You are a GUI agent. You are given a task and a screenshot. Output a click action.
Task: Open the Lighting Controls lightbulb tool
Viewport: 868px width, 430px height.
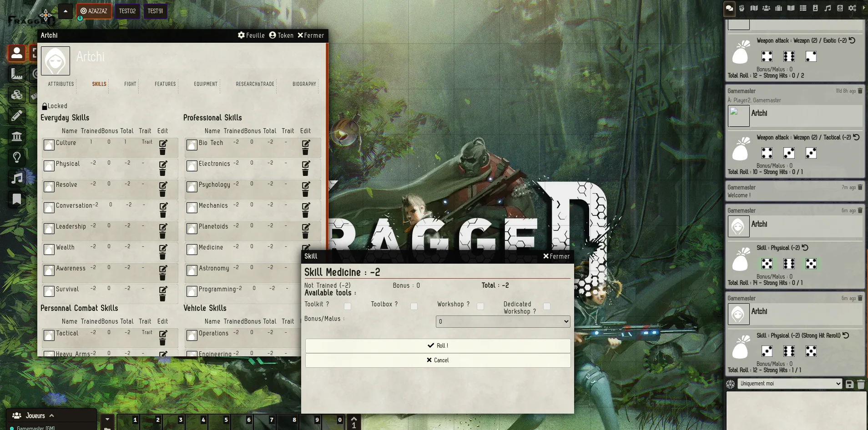[x=17, y=157]
